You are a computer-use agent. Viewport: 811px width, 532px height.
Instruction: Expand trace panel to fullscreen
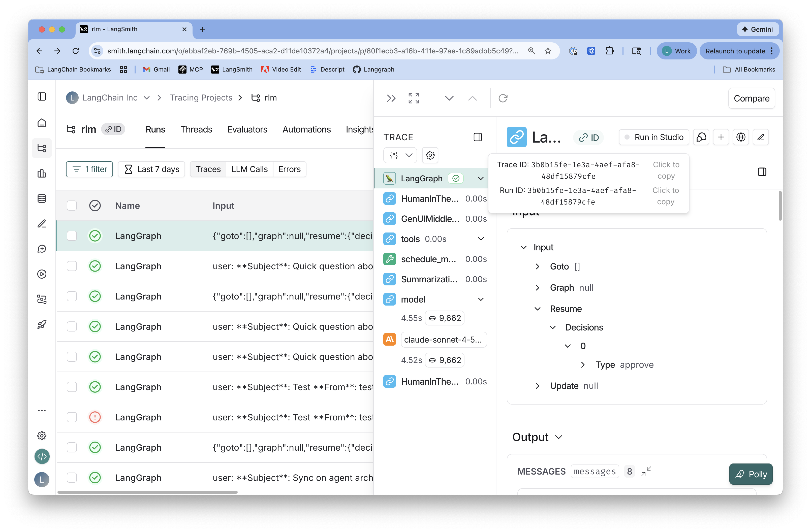[x=414, y=98]
